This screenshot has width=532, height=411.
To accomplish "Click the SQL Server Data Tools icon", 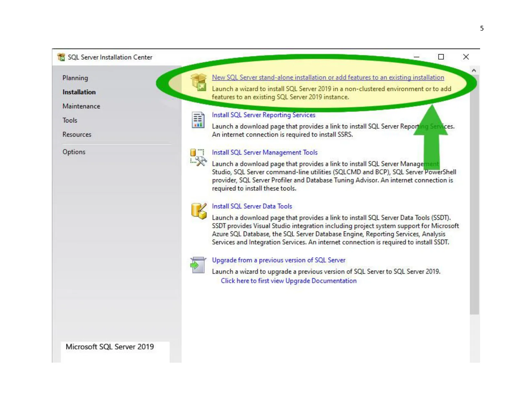I will pos(199,211).
